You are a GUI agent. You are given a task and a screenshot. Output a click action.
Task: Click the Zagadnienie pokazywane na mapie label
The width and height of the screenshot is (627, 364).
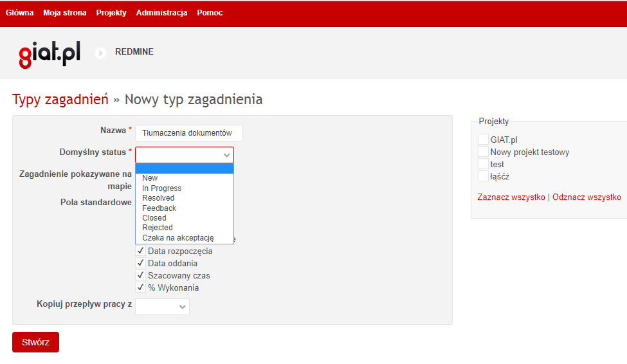(x=76, y=180)
